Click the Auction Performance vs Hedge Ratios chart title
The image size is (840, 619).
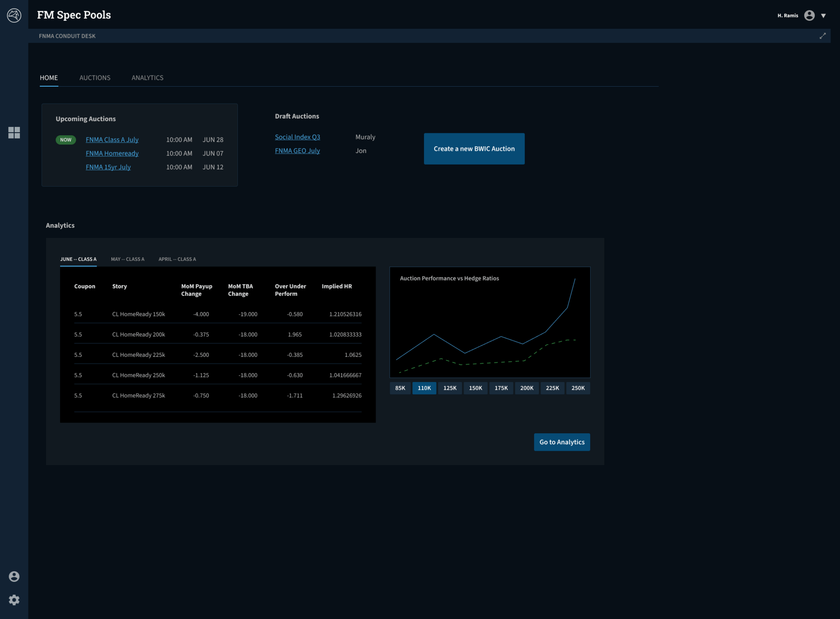[x=449, y=278]
